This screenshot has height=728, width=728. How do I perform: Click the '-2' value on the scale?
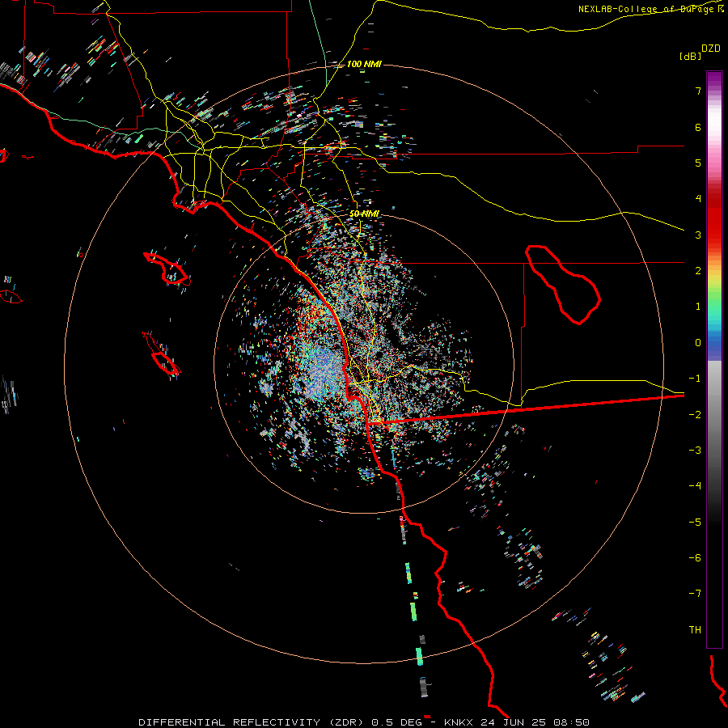click(x=695, y=415)
